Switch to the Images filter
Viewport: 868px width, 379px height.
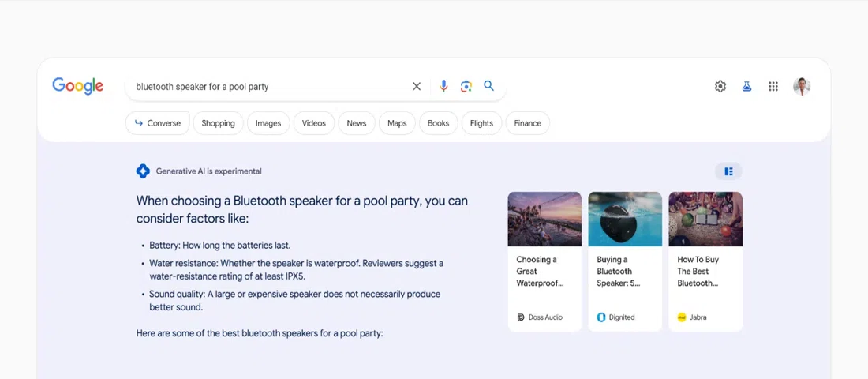(x=268, y=123)
